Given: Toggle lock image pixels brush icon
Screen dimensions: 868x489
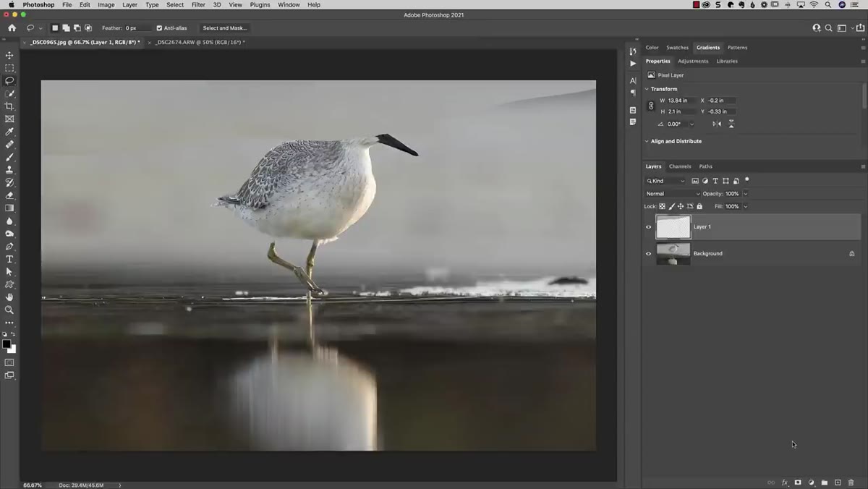Looking at the screenshot, I should click(671, 206).
